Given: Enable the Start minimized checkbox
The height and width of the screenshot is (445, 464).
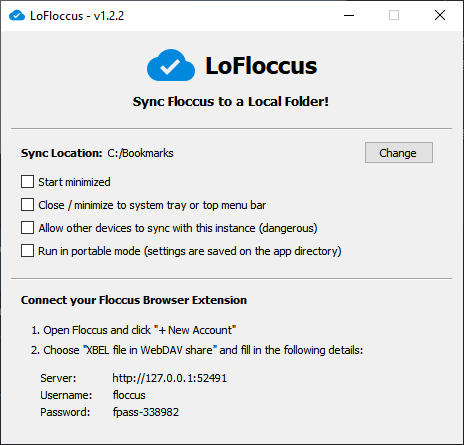Looking at the screenshot, I should point(27,182).
